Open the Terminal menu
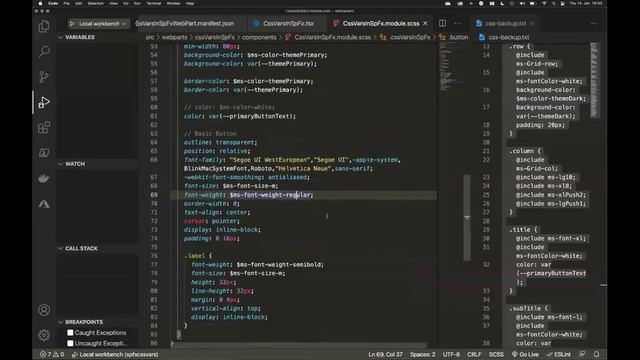The image size is (640, 360). (x=153, y=3)
